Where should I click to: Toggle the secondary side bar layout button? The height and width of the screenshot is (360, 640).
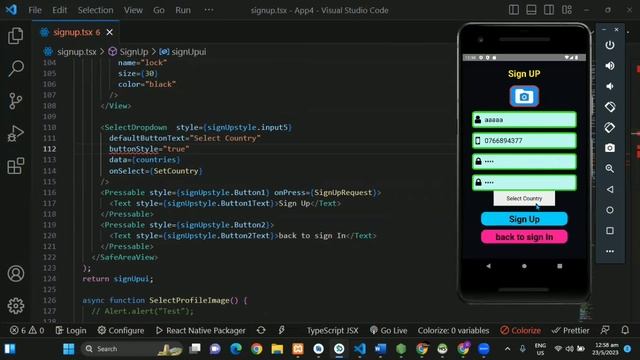click(x=549, y=10)
